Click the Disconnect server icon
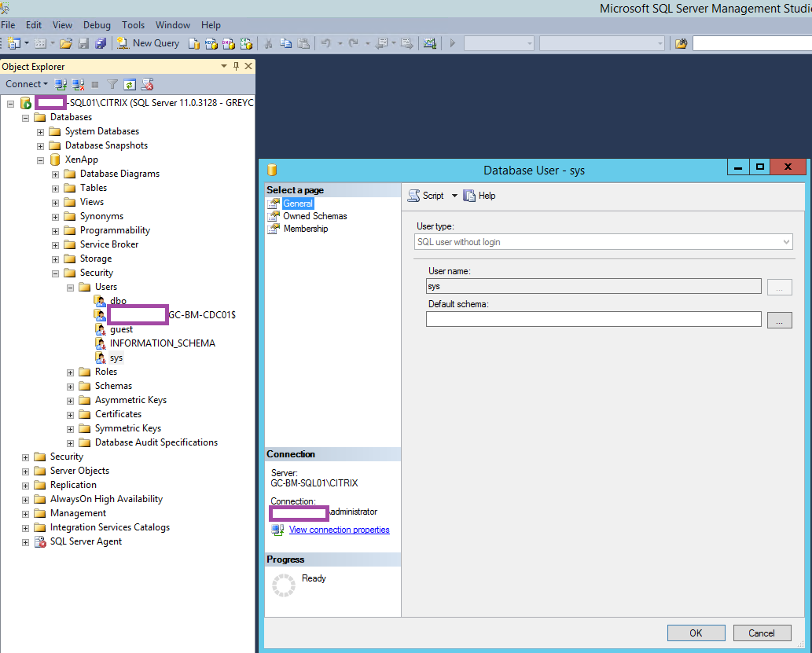The image size is (812, 653). pos(78,84)
